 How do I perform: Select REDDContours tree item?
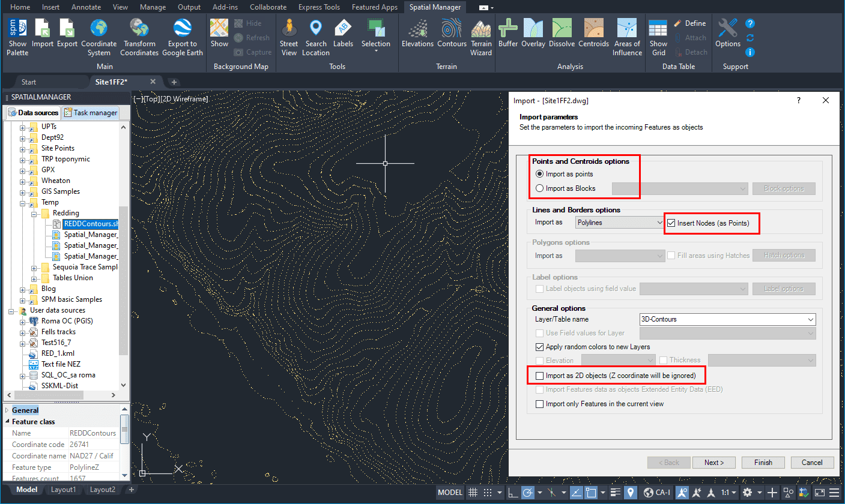click(x=90, y=224)
